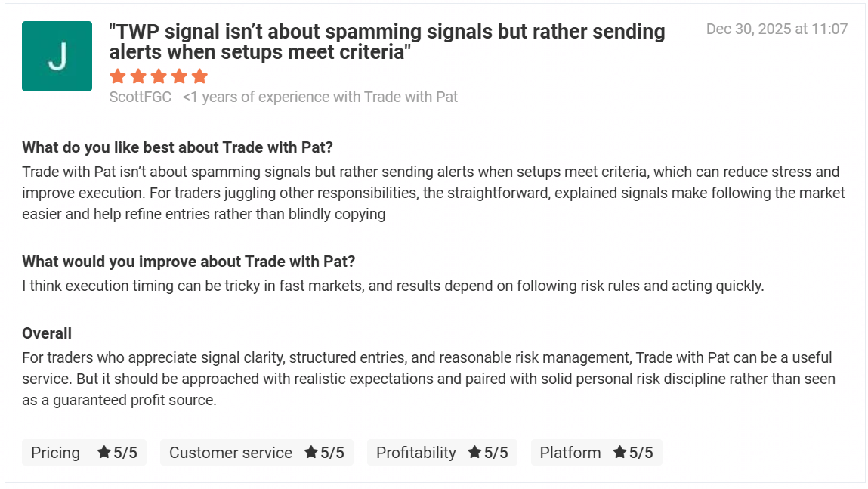This screenshot has width=868, height=489.
Task: Select the Platform 5/5 rating badge
Action: click(596, 452)
